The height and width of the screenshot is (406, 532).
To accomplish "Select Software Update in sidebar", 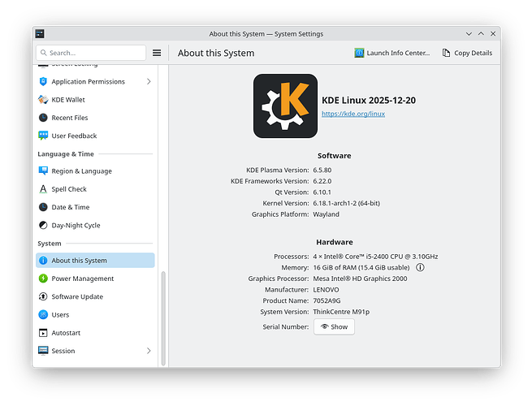I will coord(77,296).
